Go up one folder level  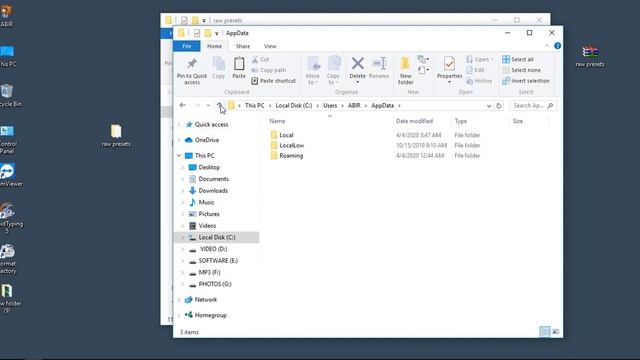click(220, 105)
